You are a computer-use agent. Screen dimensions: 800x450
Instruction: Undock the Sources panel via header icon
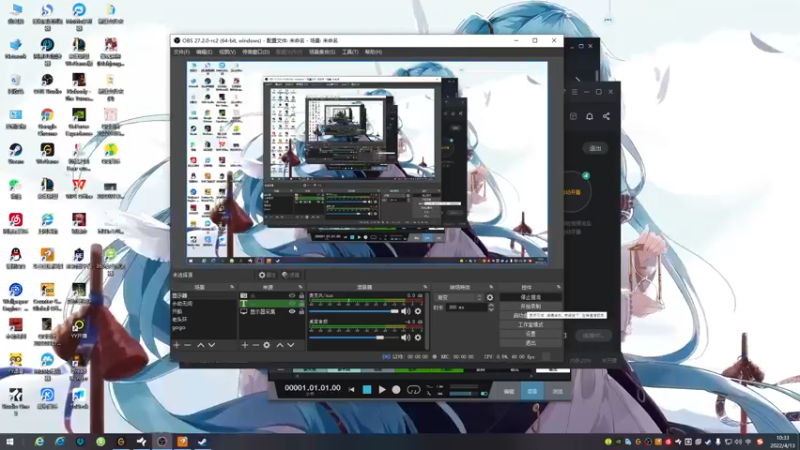tap(301, 287)
